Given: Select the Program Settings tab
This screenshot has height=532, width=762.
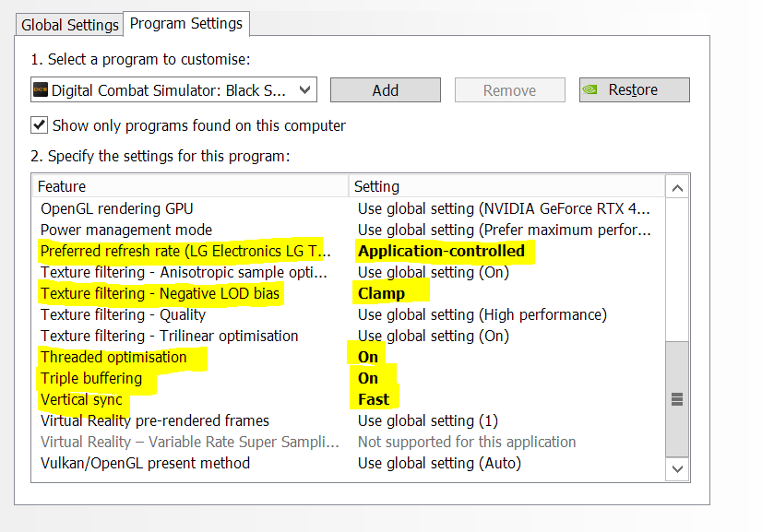Looking at the screenshot, I should click(x=186, y=23).
